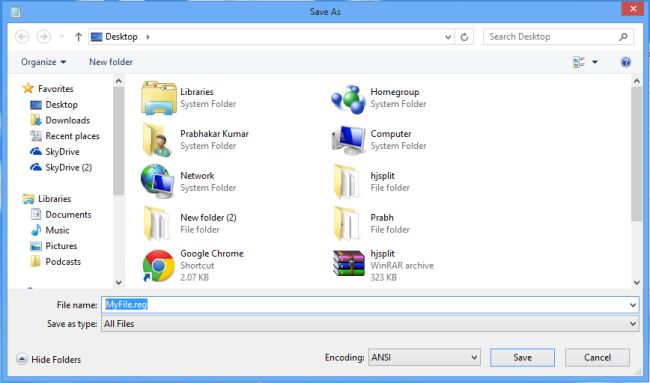Image resolution: width=650 pixels, height=383 pixels.
Task: Click the Notepad icon in title bar
Action: [15, 12]
